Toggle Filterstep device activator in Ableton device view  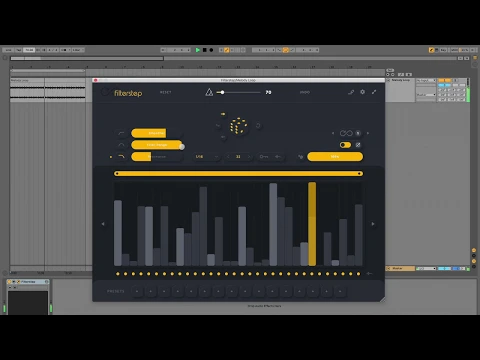(10, 282)
